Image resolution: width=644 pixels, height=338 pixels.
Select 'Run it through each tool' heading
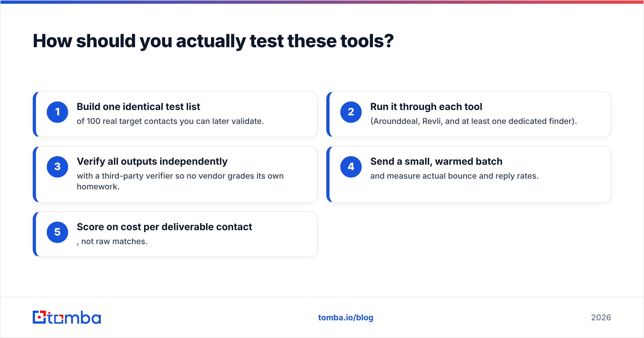(x=426, y=107)
